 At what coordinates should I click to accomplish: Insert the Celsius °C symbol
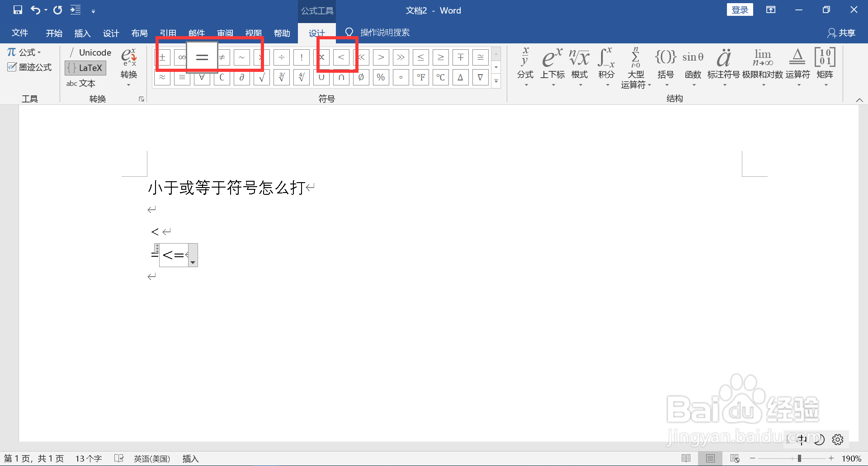[441, 77]
